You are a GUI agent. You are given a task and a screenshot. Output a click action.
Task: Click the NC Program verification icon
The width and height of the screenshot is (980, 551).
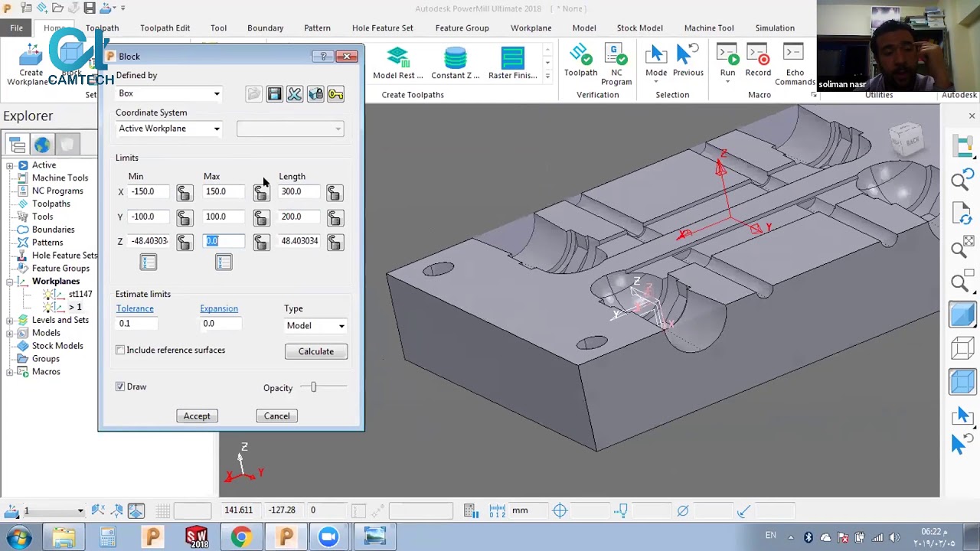click(616, 64)
